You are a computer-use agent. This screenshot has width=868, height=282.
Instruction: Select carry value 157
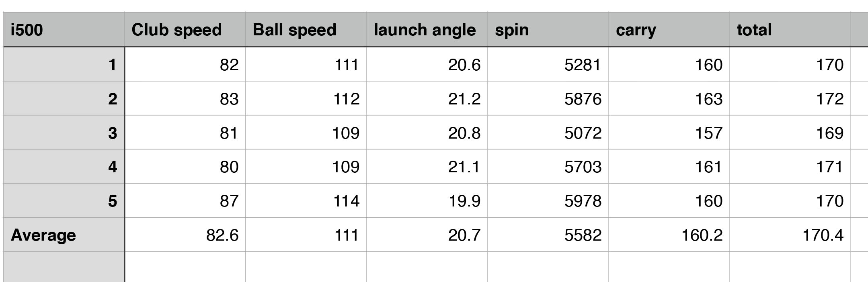pos(669,133)
